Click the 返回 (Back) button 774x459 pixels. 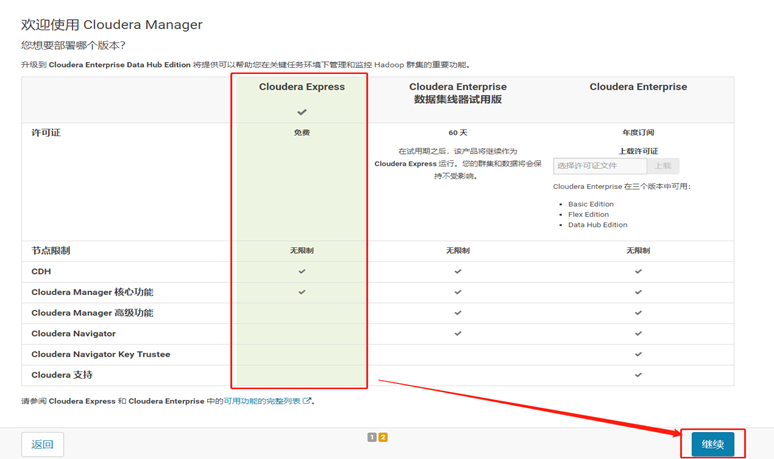42,444
